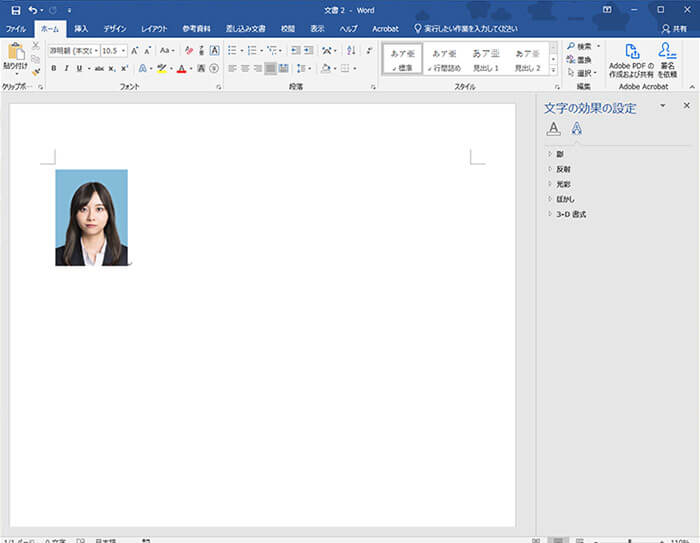Apply the No Spacing (行間詰め) style
Viewport: 700px width, 543px height.
[444, 59]
